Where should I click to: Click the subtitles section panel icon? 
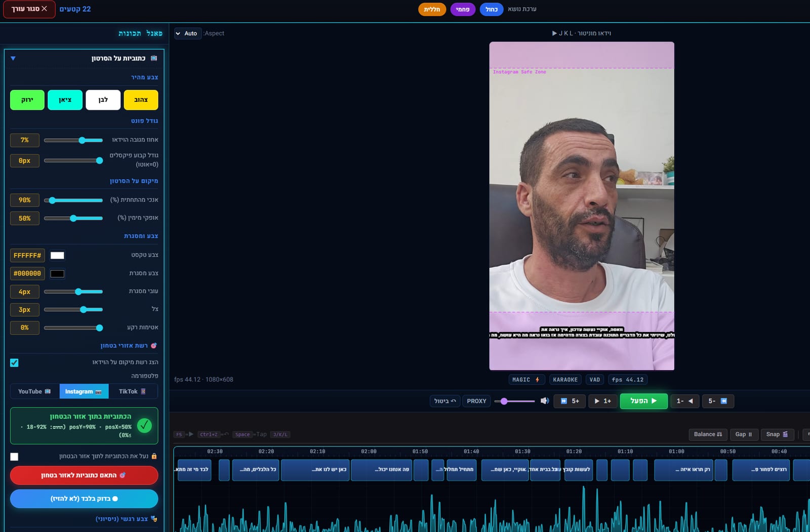click(x=154, y=58)
